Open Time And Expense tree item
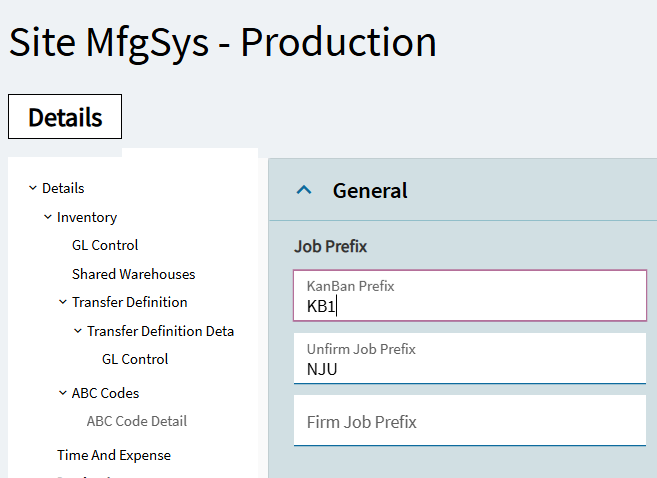The height and width of the screenshot is (478, 657). [x=114, y=455]
